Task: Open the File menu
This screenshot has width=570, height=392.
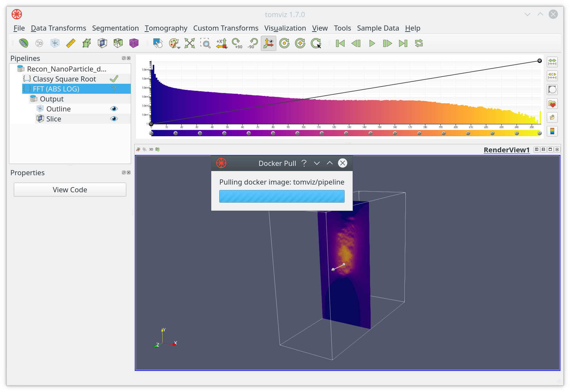Action: 19,28
